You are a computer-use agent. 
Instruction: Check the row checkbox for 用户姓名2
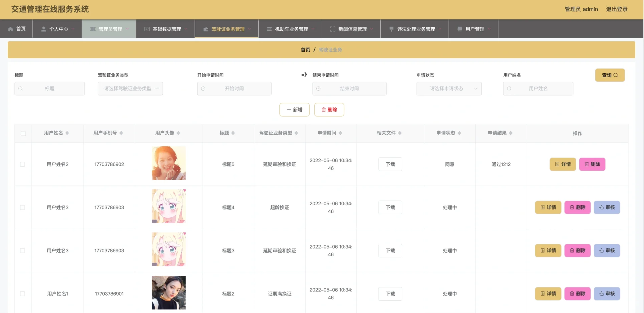[x=22, y=164]
